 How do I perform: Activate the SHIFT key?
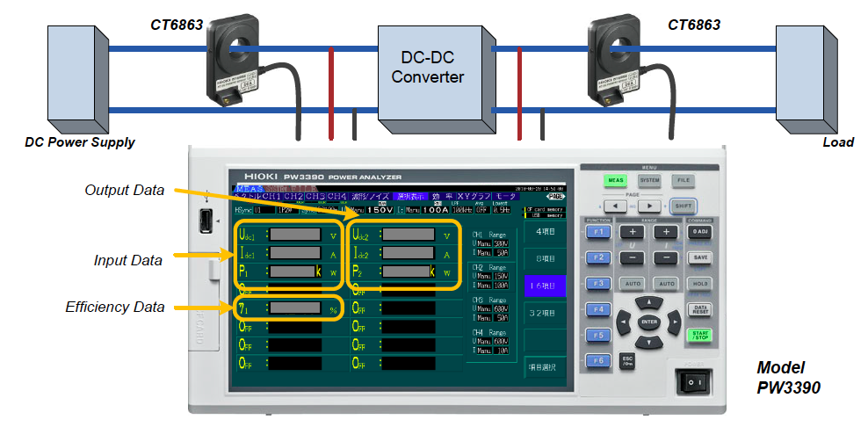pyautogui.click(x=683, y=206)
